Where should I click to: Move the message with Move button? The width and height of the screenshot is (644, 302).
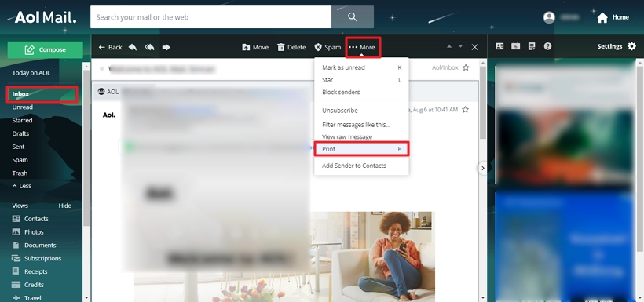point(255,47)
